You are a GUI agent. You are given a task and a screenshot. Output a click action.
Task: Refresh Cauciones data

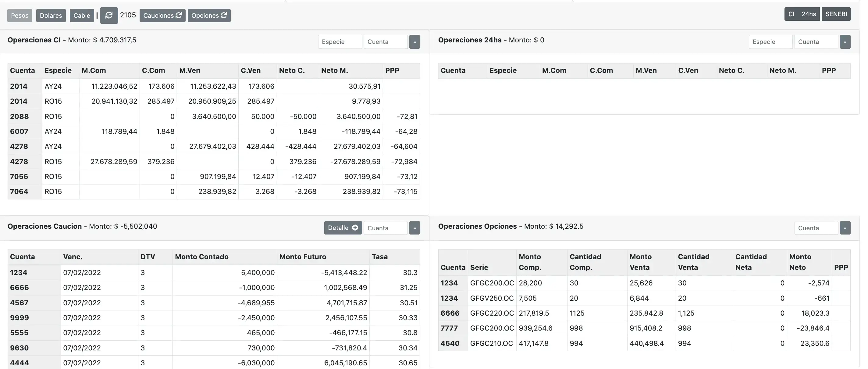(162, 16)
